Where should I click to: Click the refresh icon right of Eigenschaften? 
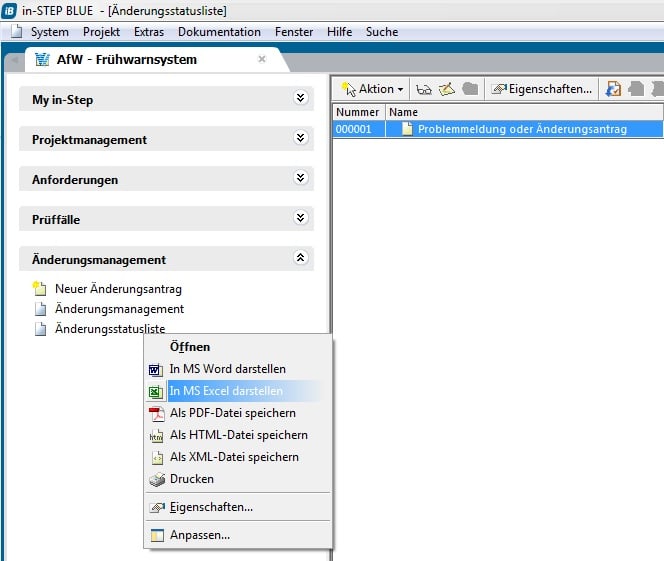(x=613, y=89)
